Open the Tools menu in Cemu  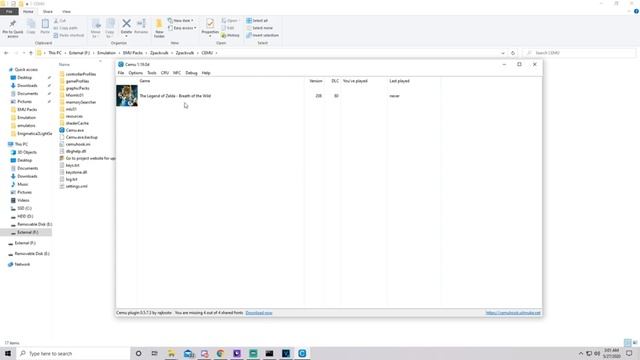(151, 73)
